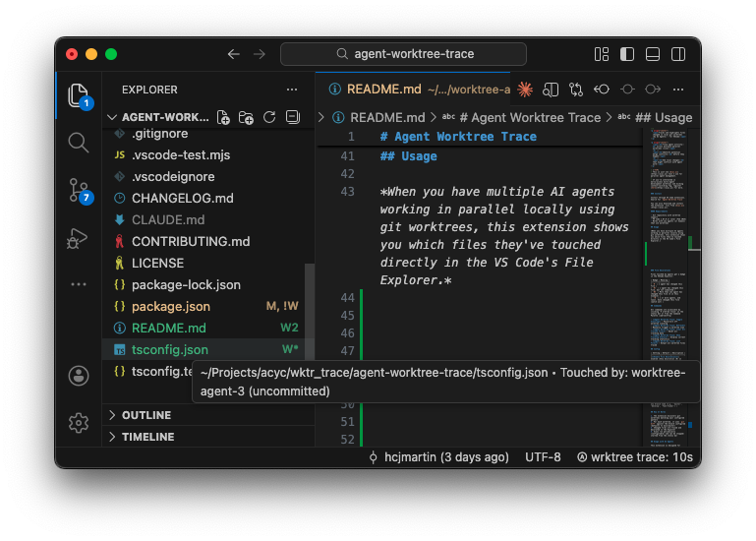
Task: Open markdown preview to the side
Action: tap(552, 90)
